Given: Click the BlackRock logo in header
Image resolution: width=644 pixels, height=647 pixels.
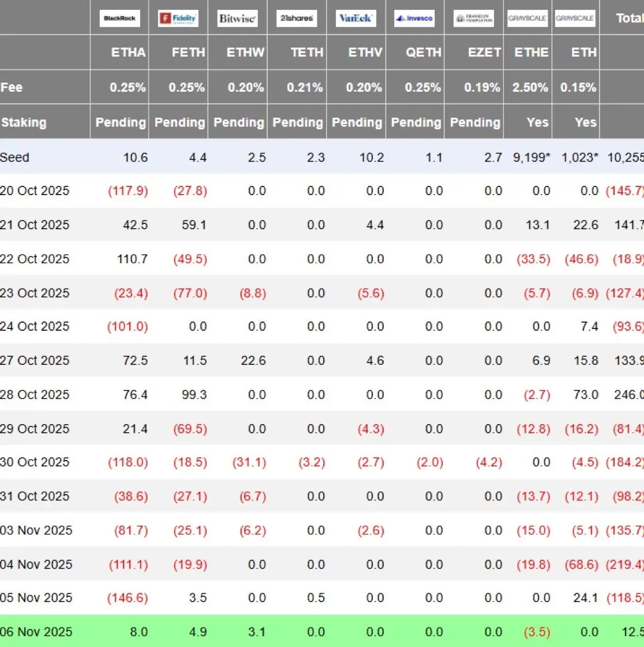Looking at the screenshot, I should click(x=119, y=18).
